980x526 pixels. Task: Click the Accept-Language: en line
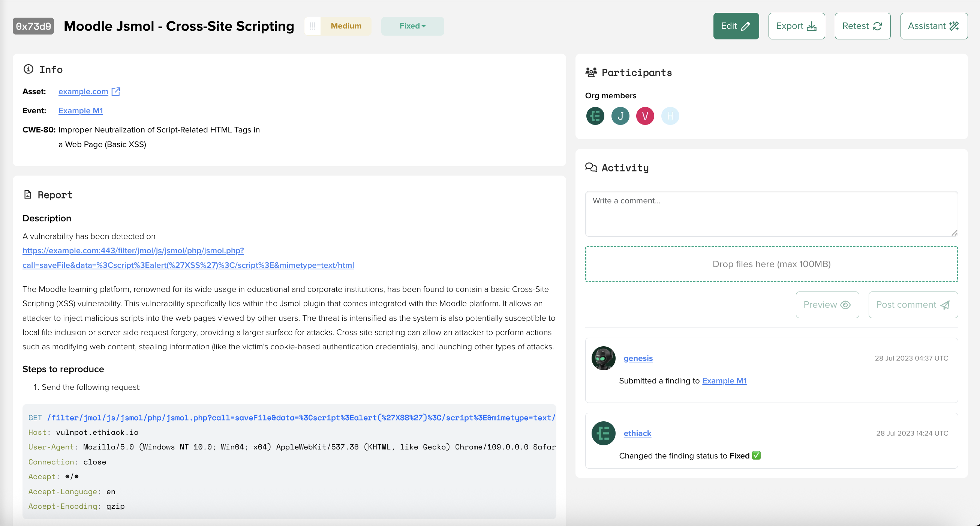(72, 491)
